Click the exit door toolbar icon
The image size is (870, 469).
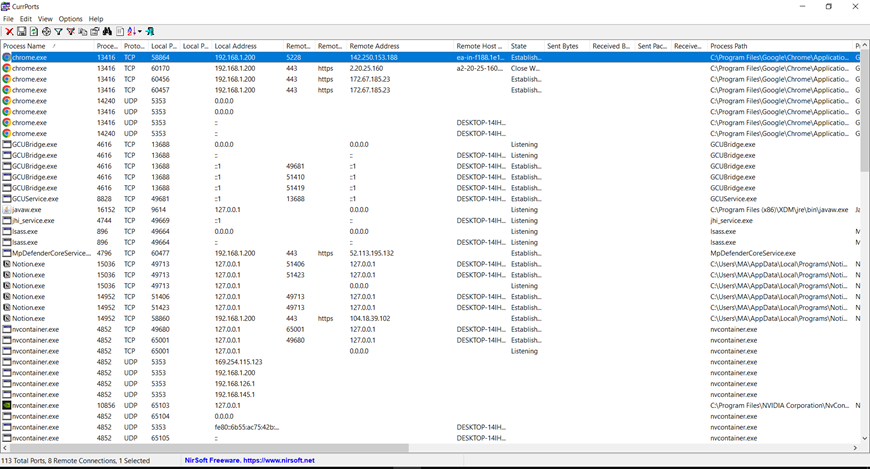[150, 32]
